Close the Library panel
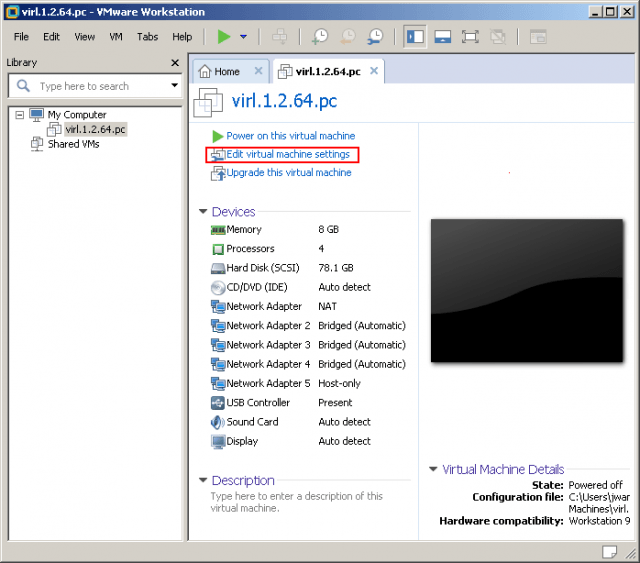This screenshot has height=563, width=640. coord(175,62)
